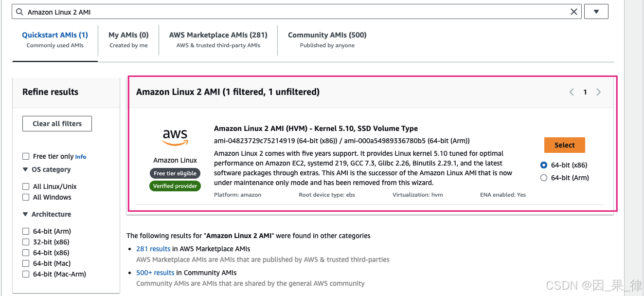Collapse the Architecture section
Image resolution: width=644 pixels, height=296 pixels.
[x=26, y=214]
